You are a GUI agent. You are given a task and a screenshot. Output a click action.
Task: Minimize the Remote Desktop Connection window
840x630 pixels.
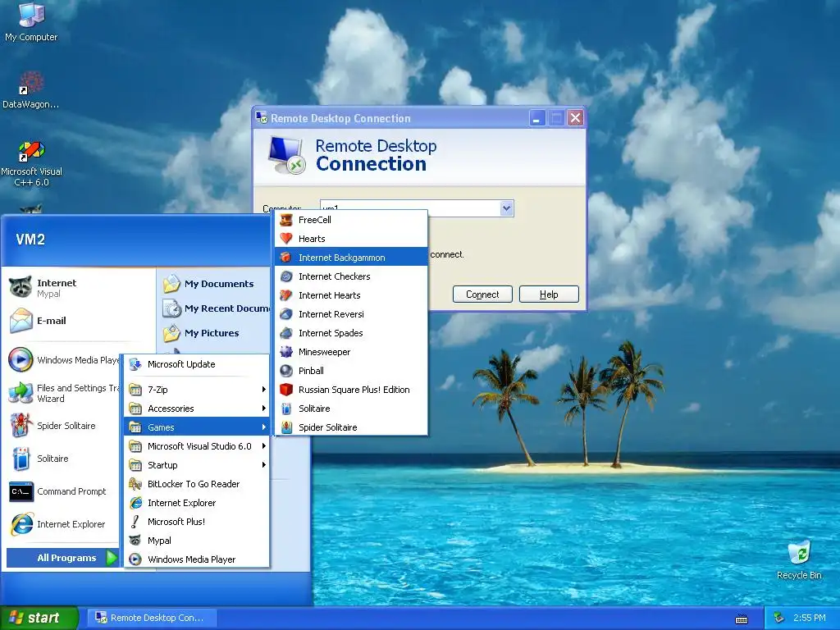[536, 118]
